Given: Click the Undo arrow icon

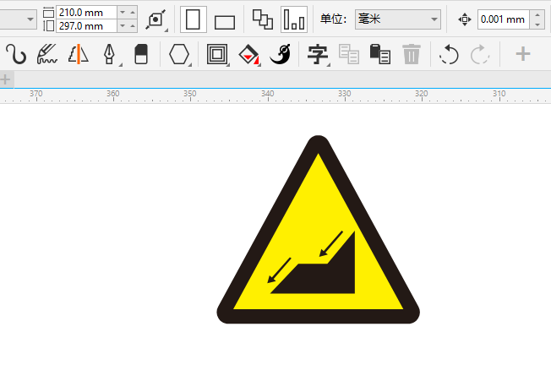Looking at the screenshot, I should pyautogui.click(x=449, y=54).
